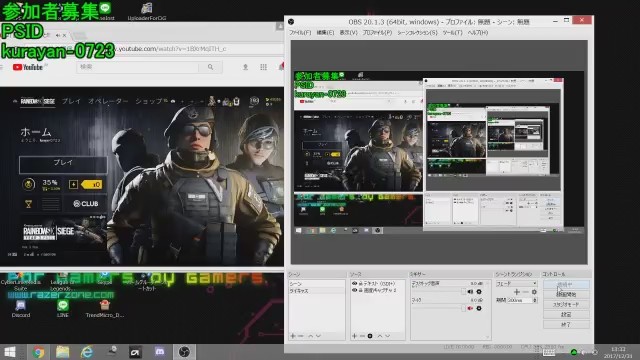Click the YouTube search field
The image size is (640, 360).
[x=139, y=67]
